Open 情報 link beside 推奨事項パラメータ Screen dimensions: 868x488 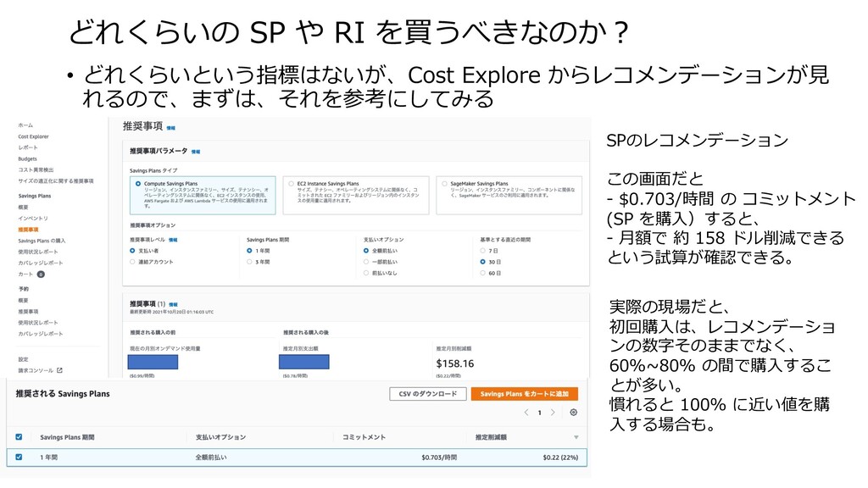click(196, 152)
